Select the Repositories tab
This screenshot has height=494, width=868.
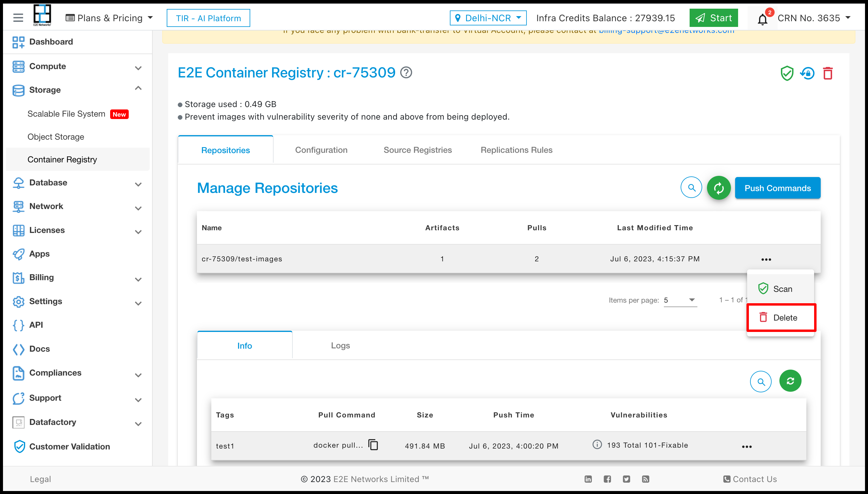point(225,150)
